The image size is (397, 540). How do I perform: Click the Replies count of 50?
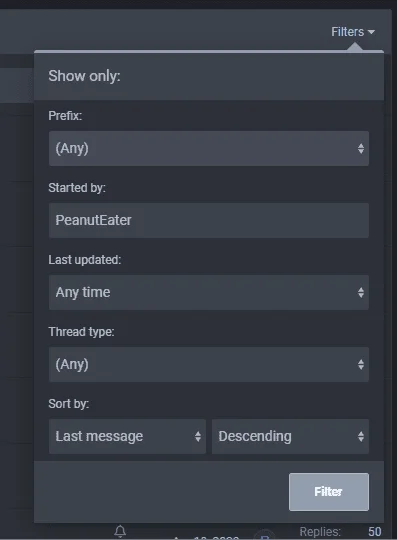[x=375, y=532]
